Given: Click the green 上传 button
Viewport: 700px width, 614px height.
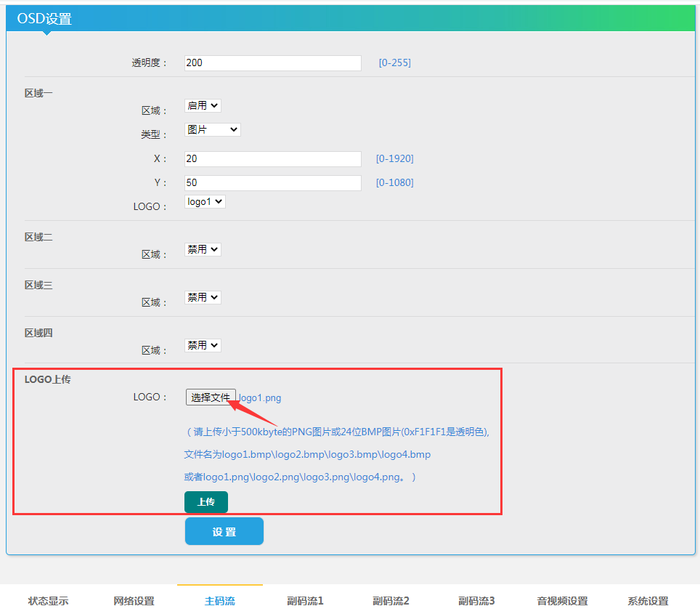Looking at the screenshot, I should [x=206, y=502].
